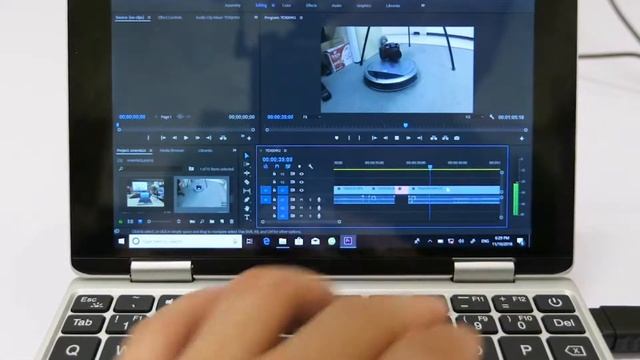
Task: Select the Slip tool
Action: click(247, 191)
